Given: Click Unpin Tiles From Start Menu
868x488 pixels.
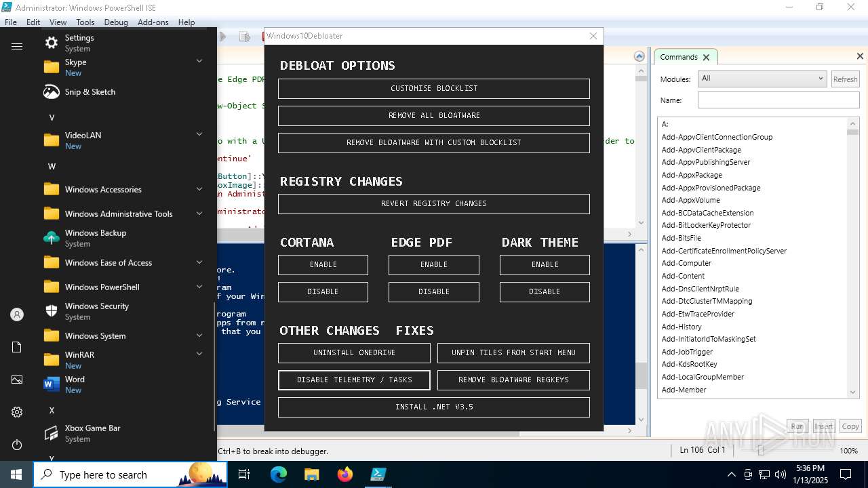Looking at the screenshot, I should coord(513,352).
